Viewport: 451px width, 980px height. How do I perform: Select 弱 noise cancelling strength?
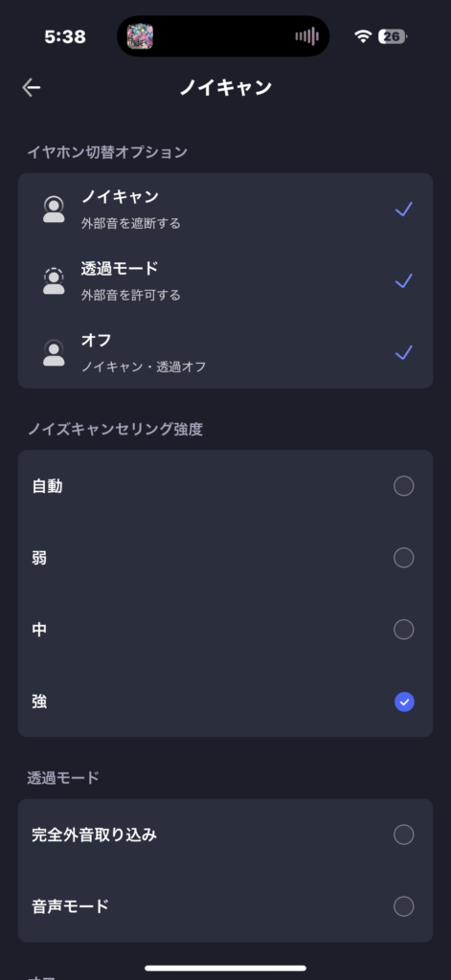[225, 558]
